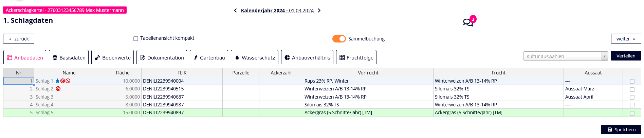Go to next calendar year arrow
Viewport: 644px width, 138px height.
point(319,11)
